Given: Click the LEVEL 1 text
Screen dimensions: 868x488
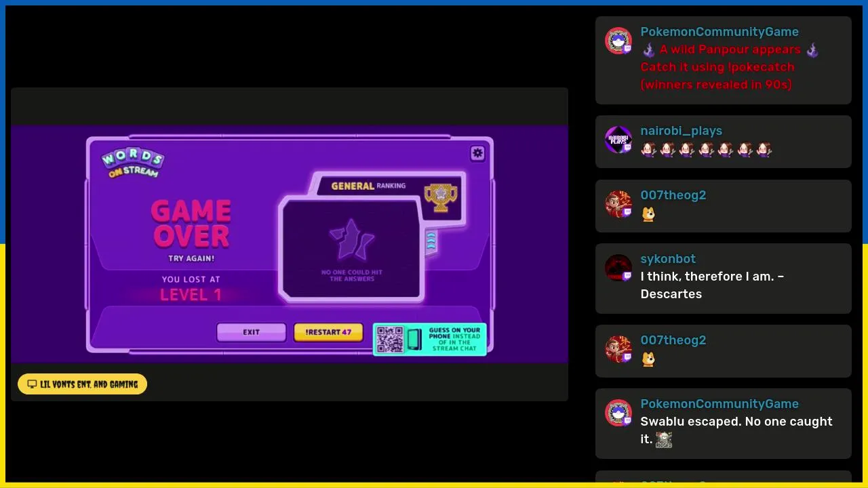Looking at the screenshot, I should (x=191, y=295).
